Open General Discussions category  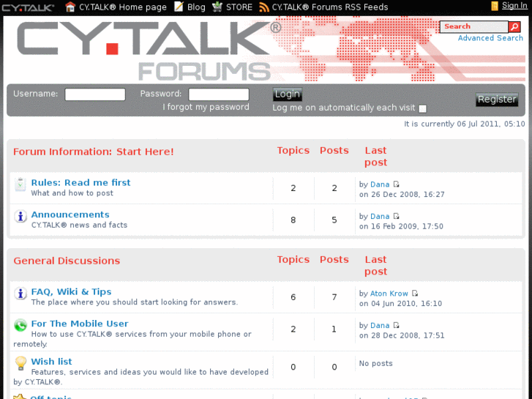[67, 261]
